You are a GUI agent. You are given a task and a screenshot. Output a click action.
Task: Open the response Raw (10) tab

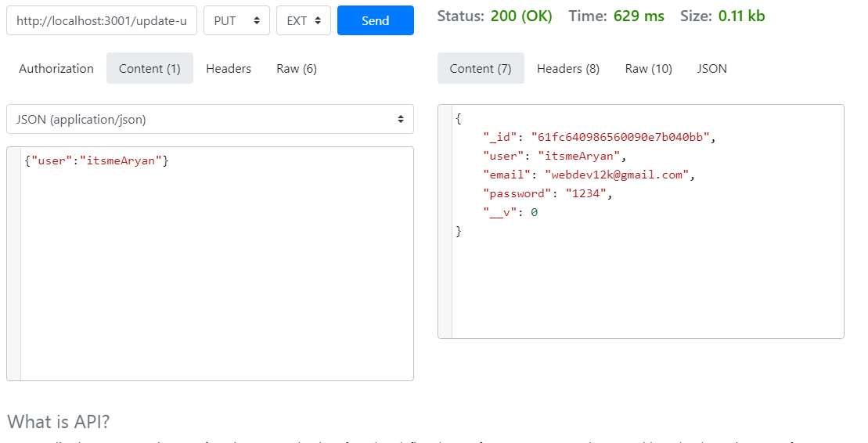click(648, 69)
